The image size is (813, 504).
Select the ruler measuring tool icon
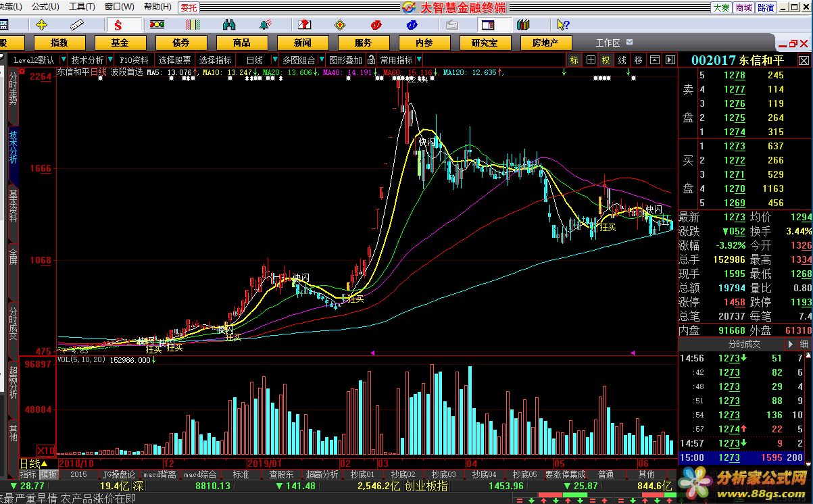tap(76, 25)
